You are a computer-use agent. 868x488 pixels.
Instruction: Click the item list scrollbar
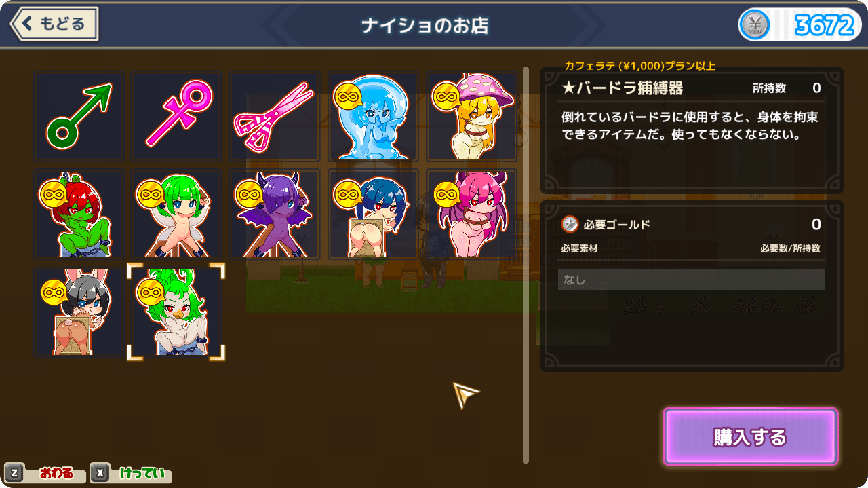pos(526,265)
